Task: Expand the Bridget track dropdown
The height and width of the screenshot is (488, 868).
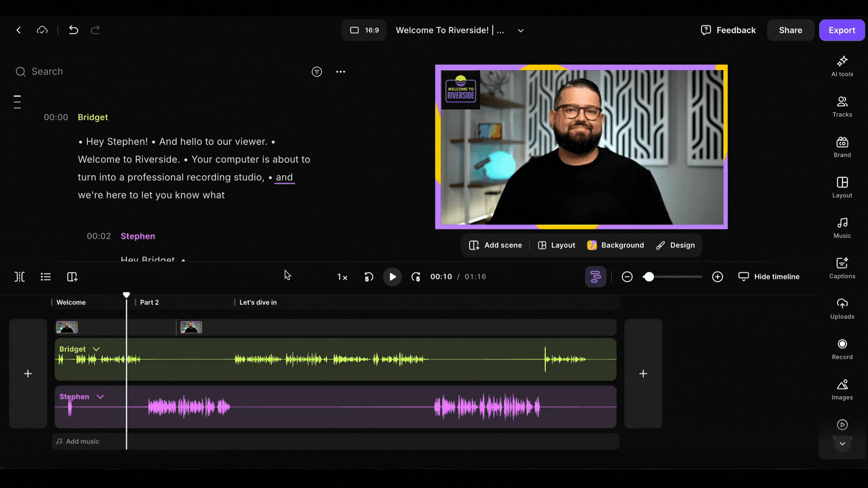Action: click(96, 349)
